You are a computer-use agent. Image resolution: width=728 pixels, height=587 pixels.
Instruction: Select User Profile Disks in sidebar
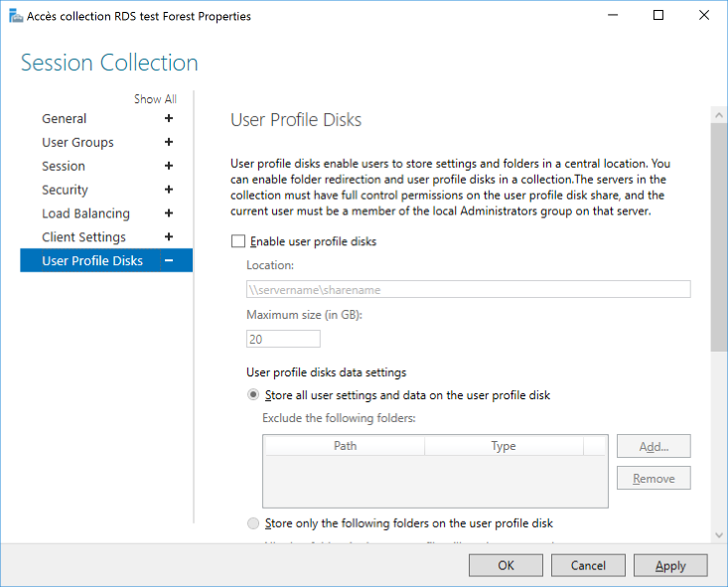tap(106, 260)
